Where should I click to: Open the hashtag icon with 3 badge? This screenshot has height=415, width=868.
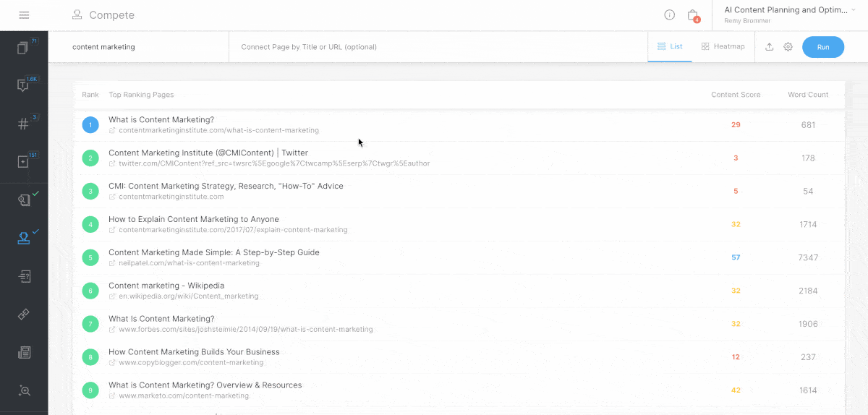(x=23, y=124)
